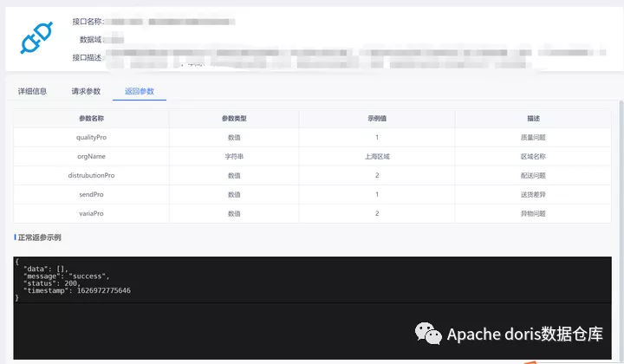Click the 字符串 type cell
The height and width of the screenshot is (364, 624).
233,156
